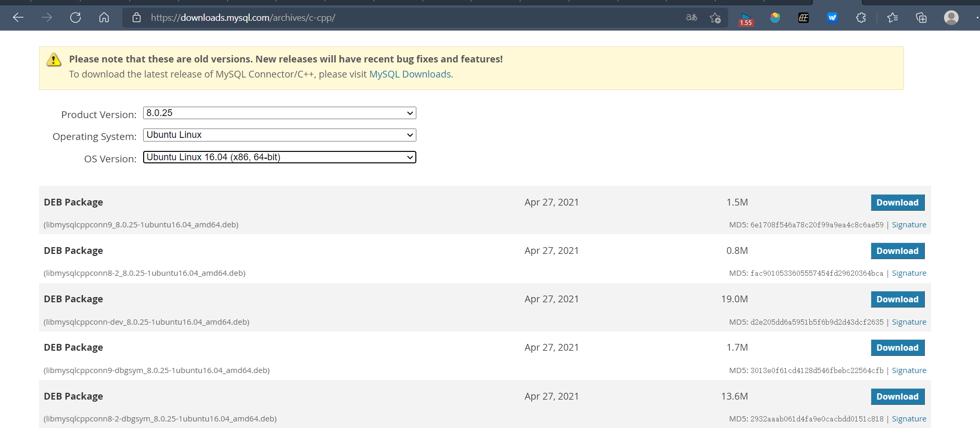
Task: Open Signature for libmysqlcppconn8-2-dbgsym package
Action: pyautogui.click(x=909, y=419)
